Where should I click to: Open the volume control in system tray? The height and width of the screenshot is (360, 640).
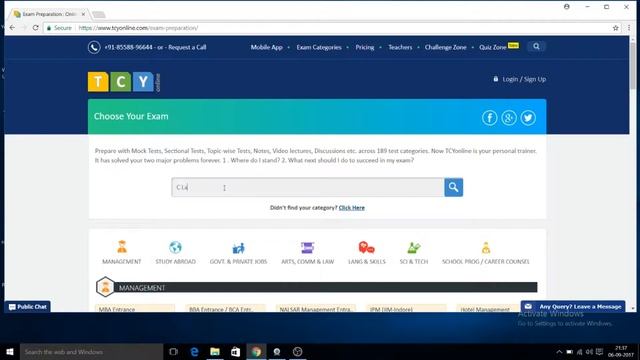click(589, 352)
